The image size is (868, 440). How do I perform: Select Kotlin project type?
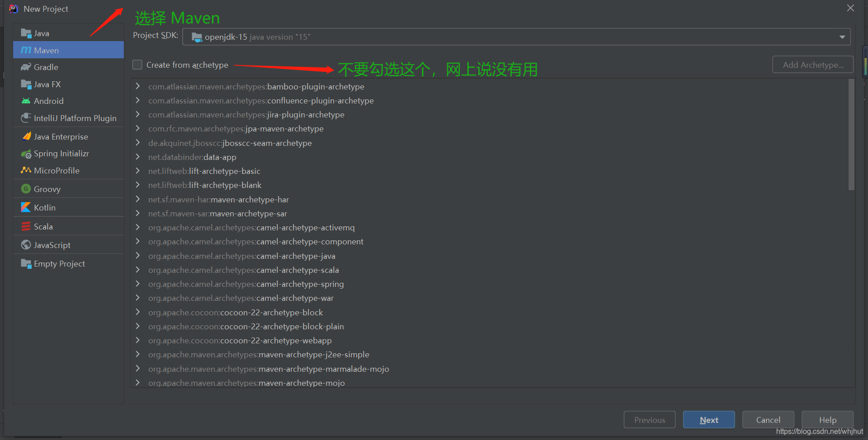(68, 207)
